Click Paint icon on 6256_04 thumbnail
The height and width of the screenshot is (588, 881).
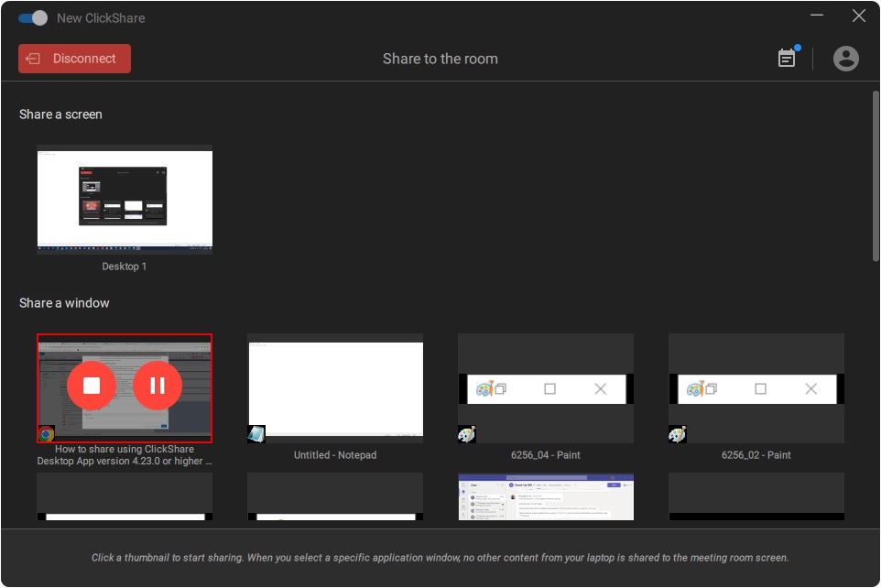point(467,434)
